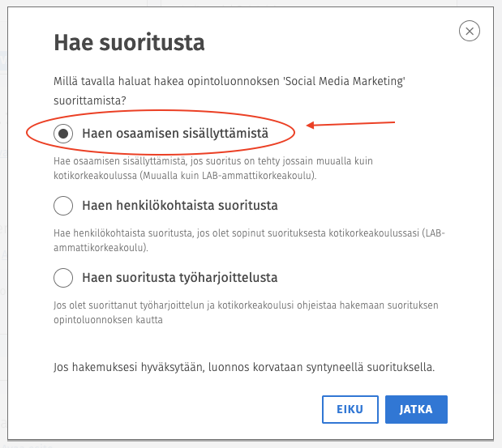Click the note 'Jos hakemuksesi hyväksytään' text
This screenshot has height=448, width=502.
[244, 367]
